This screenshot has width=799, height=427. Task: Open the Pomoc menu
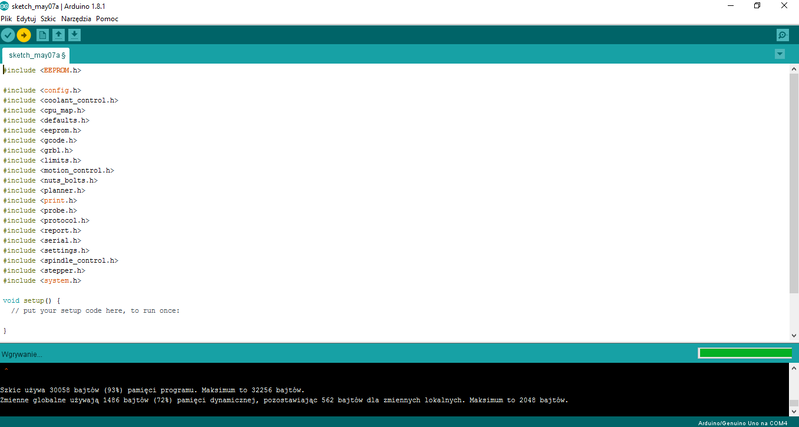(x=107, y=19)
